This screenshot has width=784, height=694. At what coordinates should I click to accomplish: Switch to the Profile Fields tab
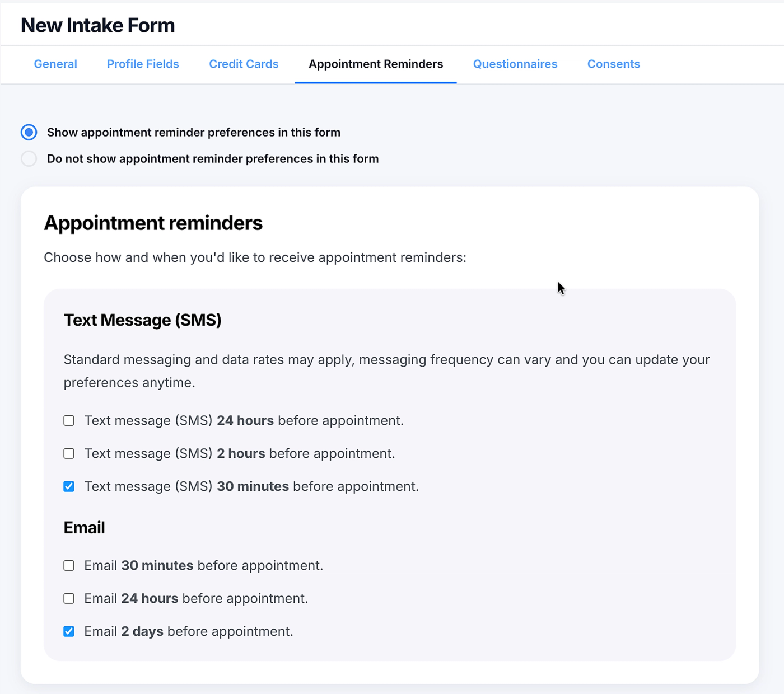click(143, 64)
